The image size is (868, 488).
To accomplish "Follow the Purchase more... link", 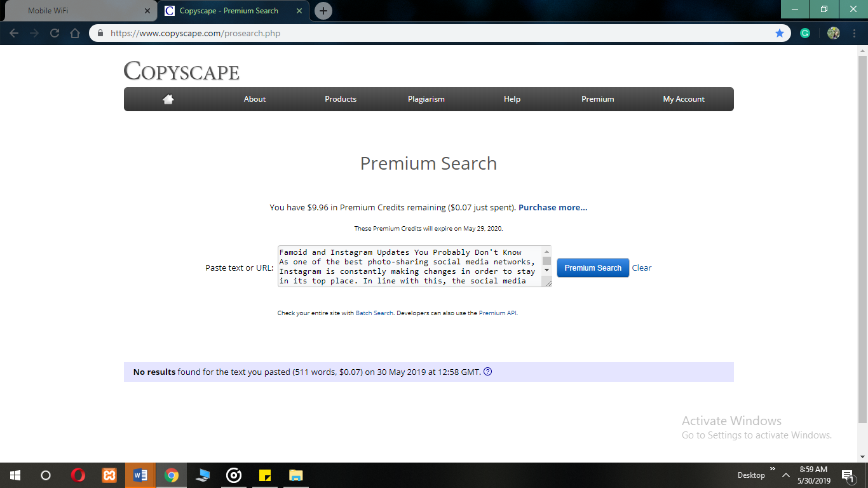I will tap(553, 207).
